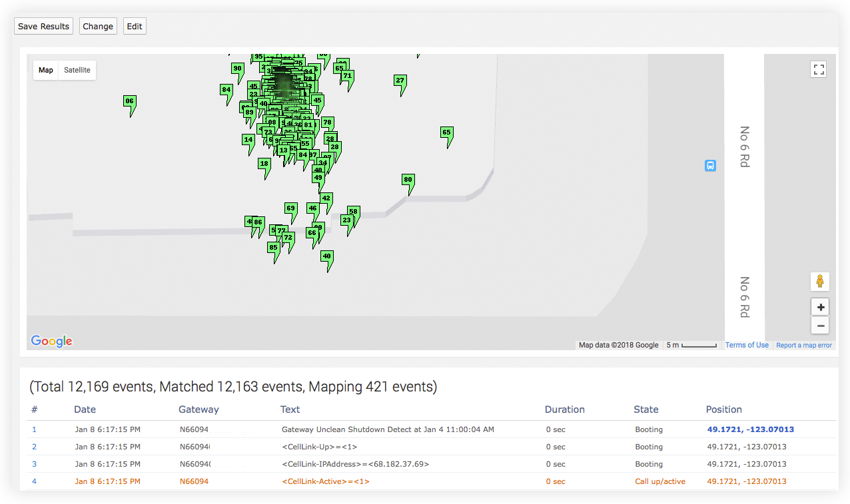Click the bus stop icon on No 6 Rd
The height and width of the screenshot is (504, 850).
[x=710, y=165]
